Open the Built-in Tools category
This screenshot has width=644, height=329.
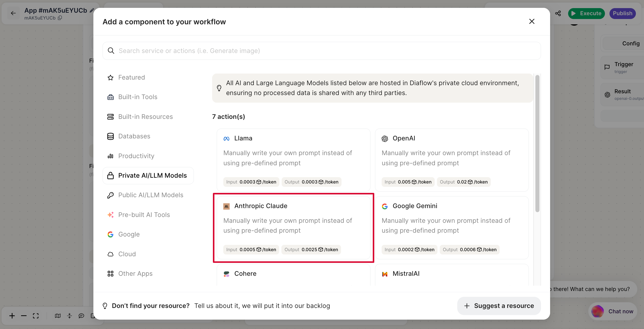coord(138,97)
